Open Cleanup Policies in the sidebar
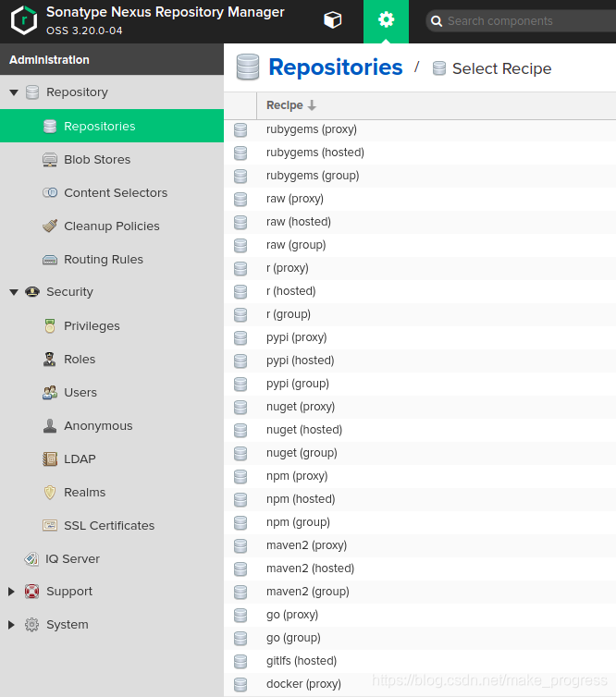Viewport: 616px width, 697px height. pos(112,226)
